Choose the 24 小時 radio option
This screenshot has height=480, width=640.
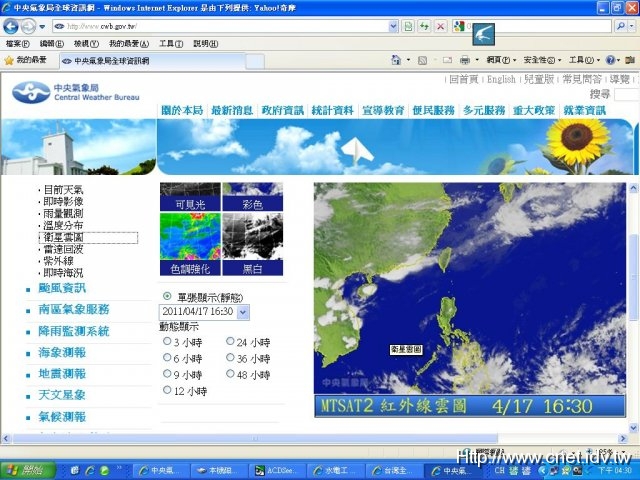pyautogui.click(x=228, y=342)
